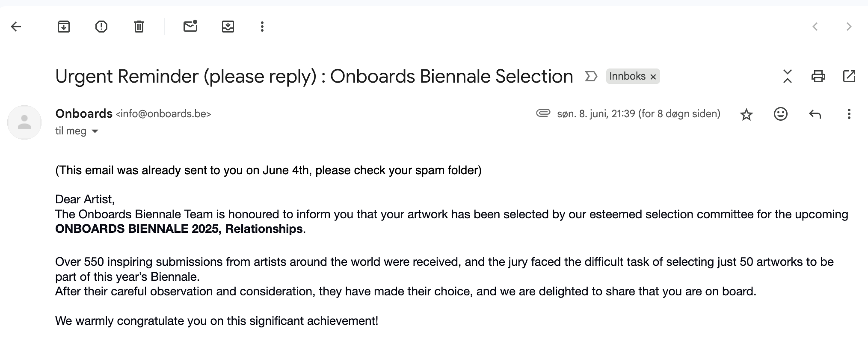Delete this email with trash icon
Image resolution: width=868 pixels, height=354 pixels.
[139, 27]
